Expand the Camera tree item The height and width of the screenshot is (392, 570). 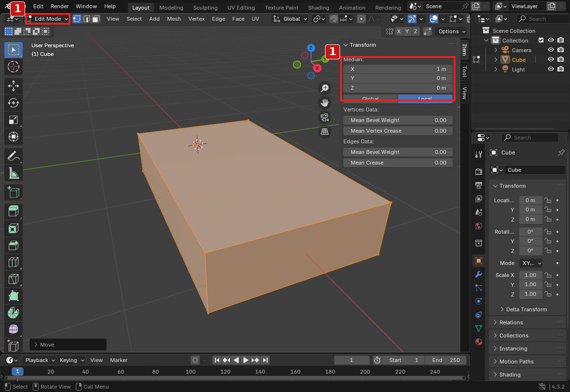pos(496,50)
